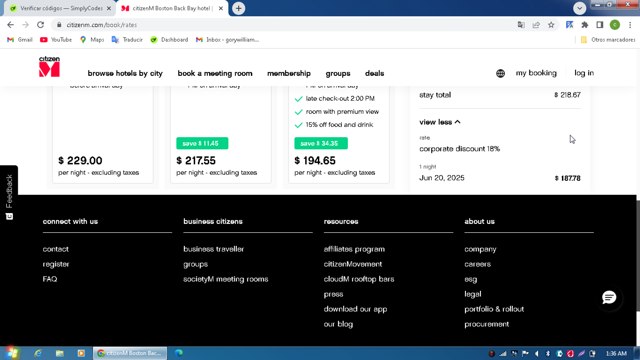Open the Traducir bookmark
Viewport: 640px width, 360px height.
[x=127, y=40]
